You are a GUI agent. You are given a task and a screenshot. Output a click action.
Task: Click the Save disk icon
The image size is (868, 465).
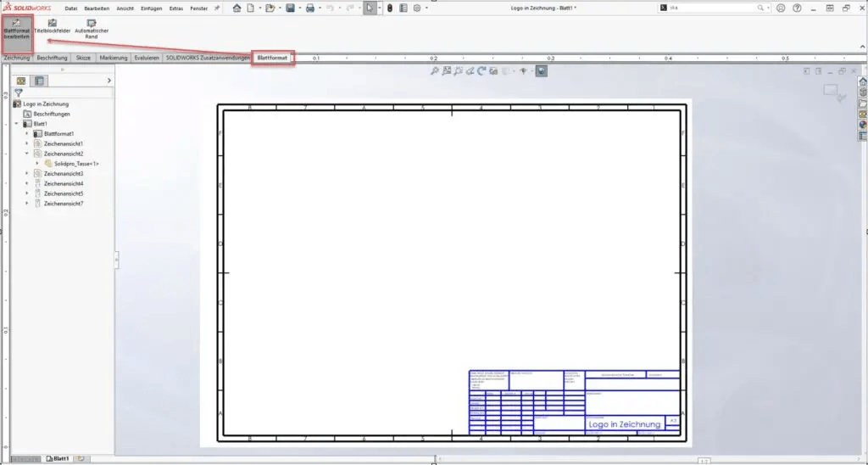(291, 8)
